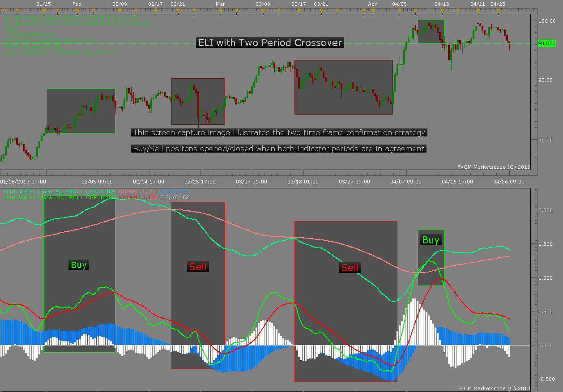Select the orange marker under Mar

pos(221,10)
